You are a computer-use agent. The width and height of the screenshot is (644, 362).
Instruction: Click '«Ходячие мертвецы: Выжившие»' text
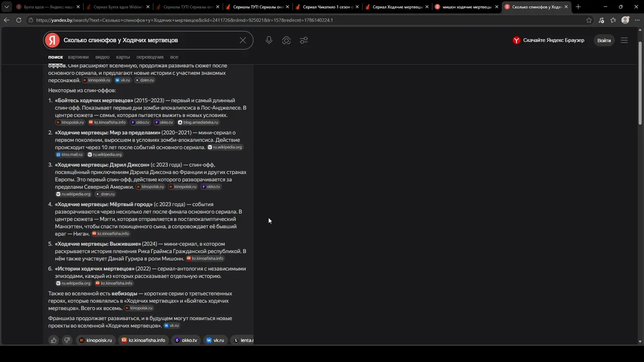point(98,244)
